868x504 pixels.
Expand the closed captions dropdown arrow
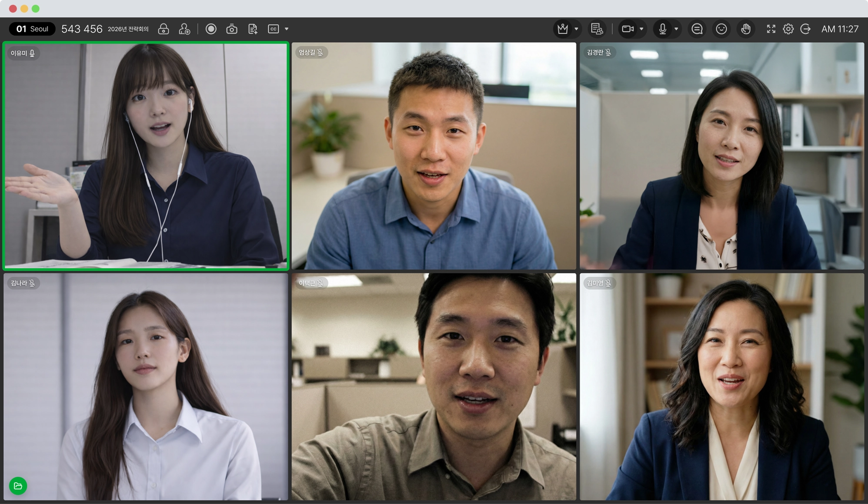pyautogui.click(x=287, y=29)
